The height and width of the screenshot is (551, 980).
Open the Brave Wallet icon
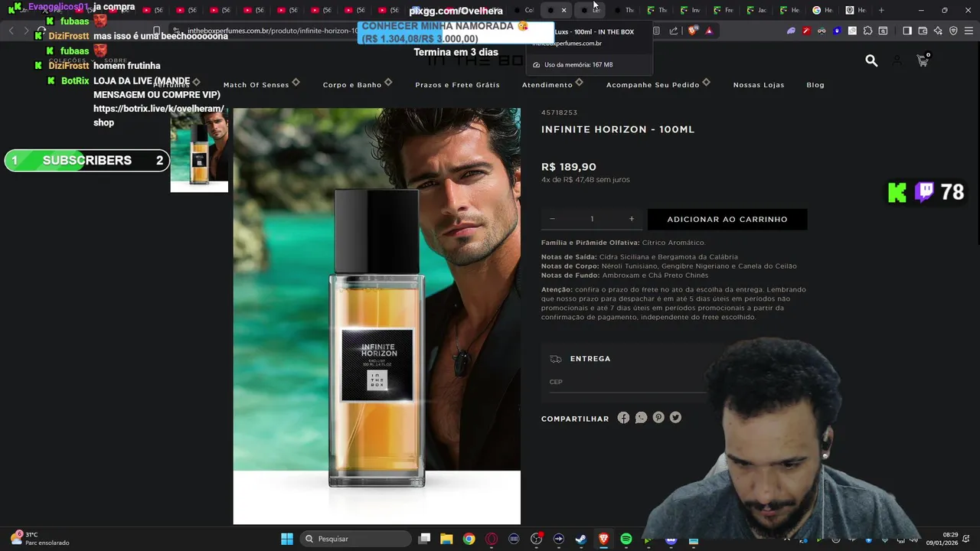click(923, 31)
